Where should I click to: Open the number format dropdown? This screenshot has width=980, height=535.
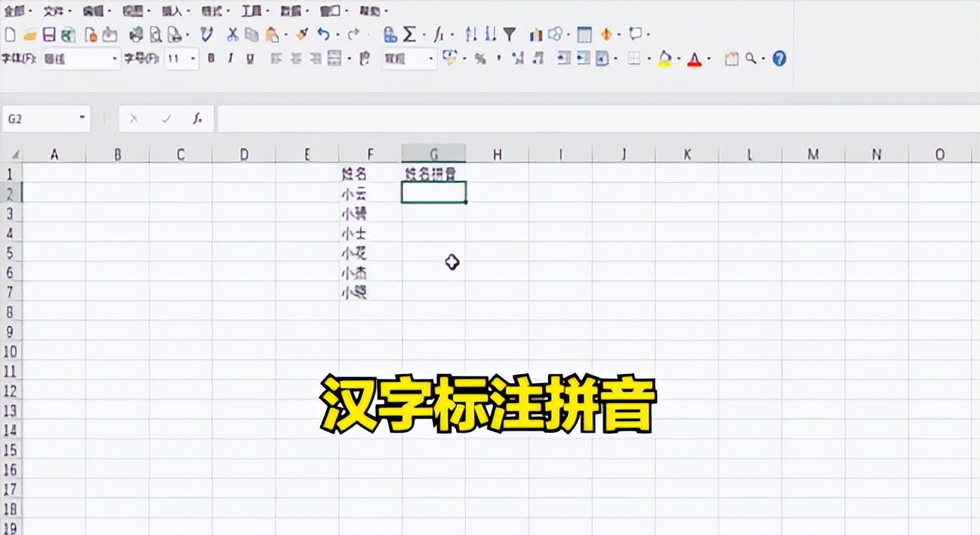coord(432,59)
